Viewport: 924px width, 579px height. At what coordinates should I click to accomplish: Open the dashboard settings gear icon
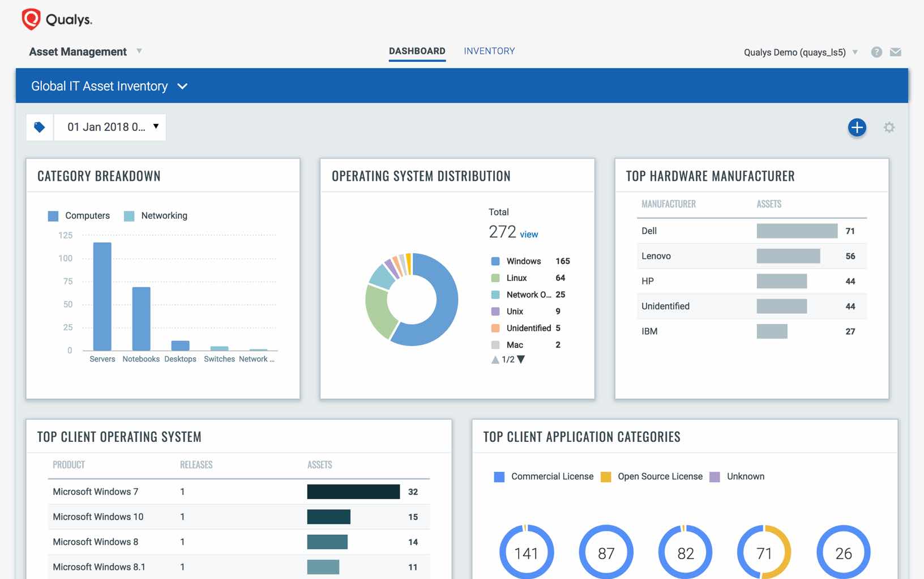(x=890, y=127)
